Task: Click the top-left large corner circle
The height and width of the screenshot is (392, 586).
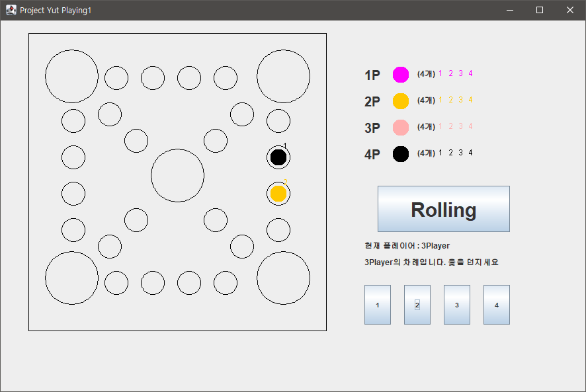Action: 71,75
